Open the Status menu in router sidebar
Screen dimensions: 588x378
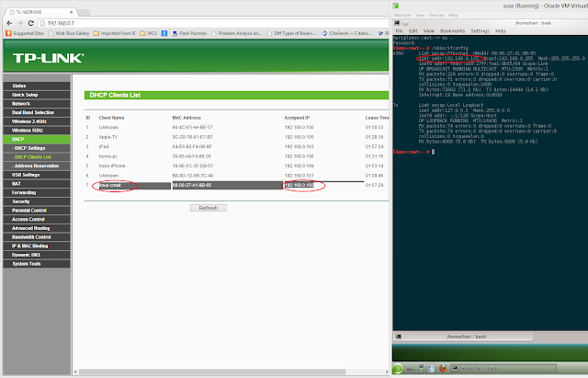tap(37, 86)
